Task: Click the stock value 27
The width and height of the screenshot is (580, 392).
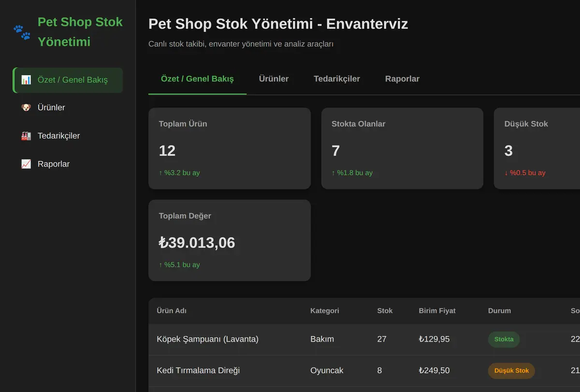Action: click(x=382, y=339)
